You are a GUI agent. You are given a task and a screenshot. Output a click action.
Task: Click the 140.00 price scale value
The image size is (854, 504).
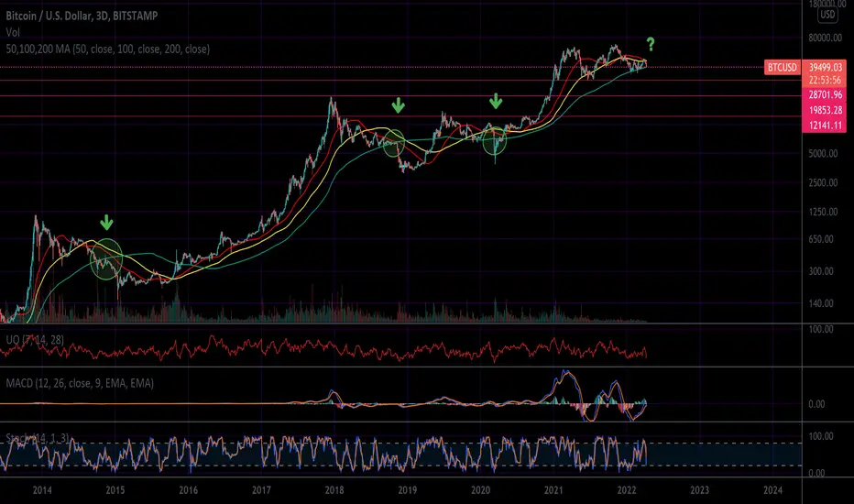(821, 303)
